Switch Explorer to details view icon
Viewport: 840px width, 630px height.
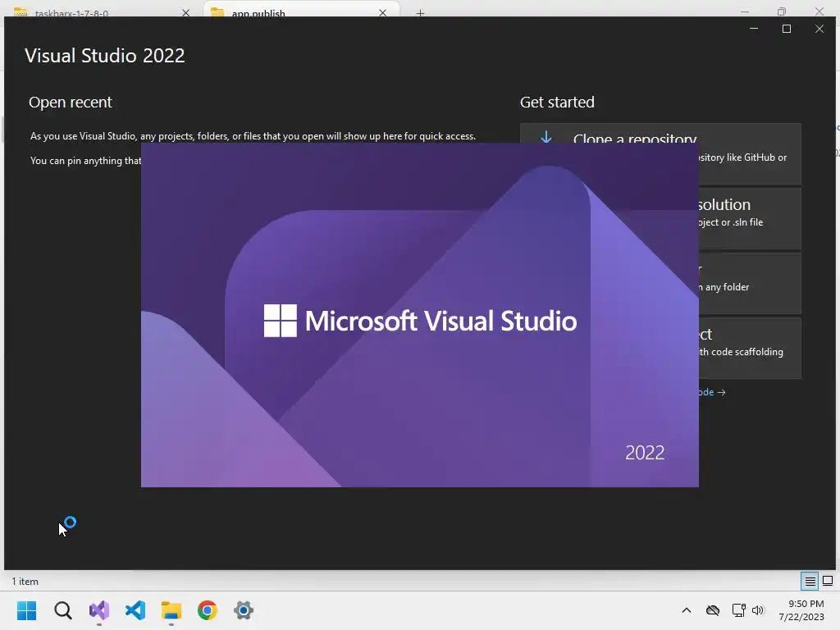[x=810, y=581]
